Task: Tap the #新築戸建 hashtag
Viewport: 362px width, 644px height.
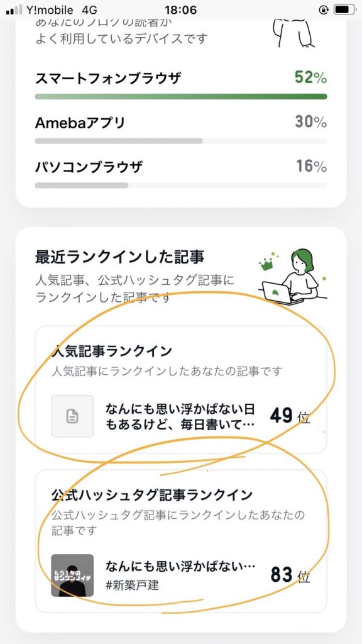Action: click(132, 585)
